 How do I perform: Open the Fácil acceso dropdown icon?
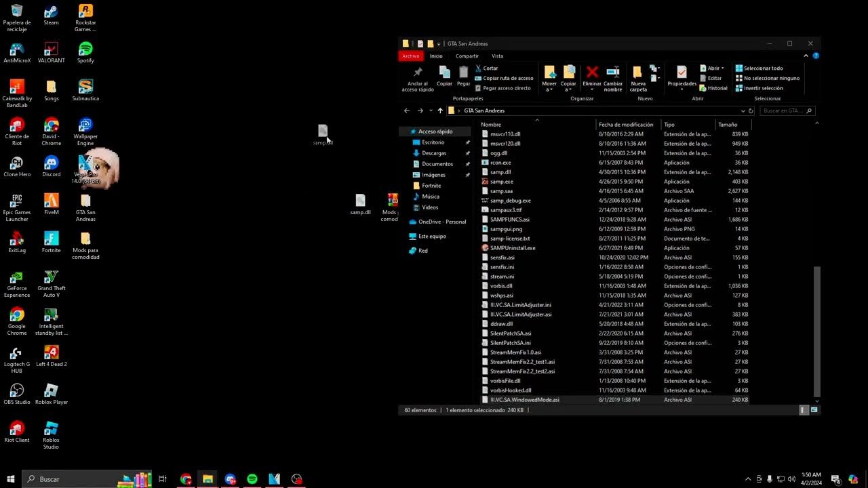[654, 79]
